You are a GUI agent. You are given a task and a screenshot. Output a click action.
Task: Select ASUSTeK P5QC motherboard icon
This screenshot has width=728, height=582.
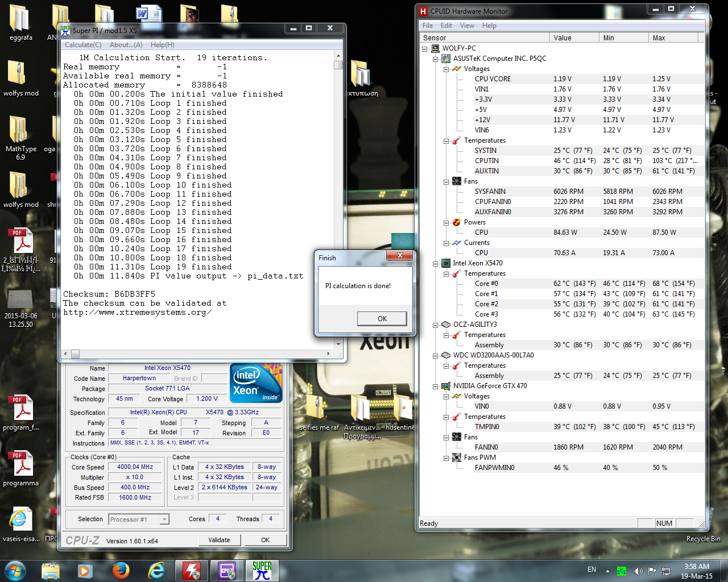[446, 59]
